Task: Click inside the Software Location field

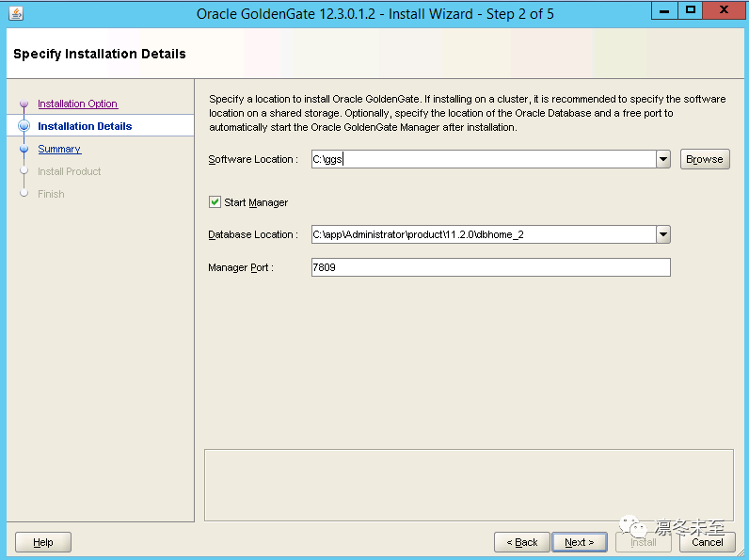Action: coord(484,159)
